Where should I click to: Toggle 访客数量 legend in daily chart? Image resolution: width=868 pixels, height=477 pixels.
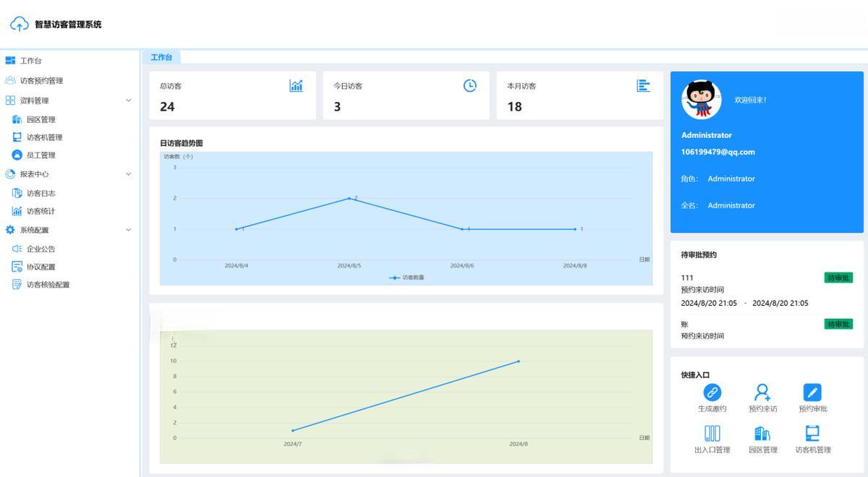pyautogui.click(x=407, y=278)
